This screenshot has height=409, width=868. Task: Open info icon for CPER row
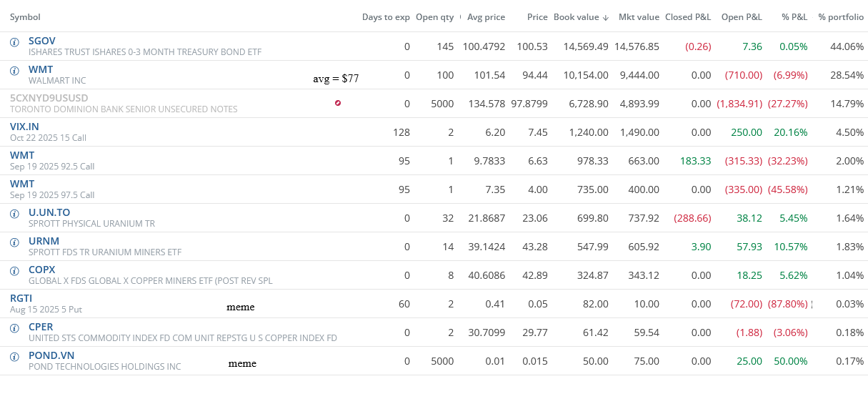click(x=14, y=328)
